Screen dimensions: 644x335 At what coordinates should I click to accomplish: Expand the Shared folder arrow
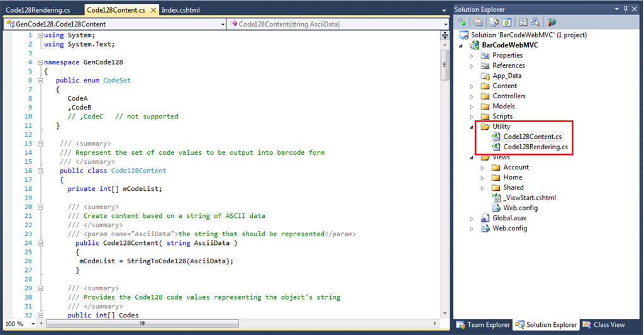click(x=482, y=188)
